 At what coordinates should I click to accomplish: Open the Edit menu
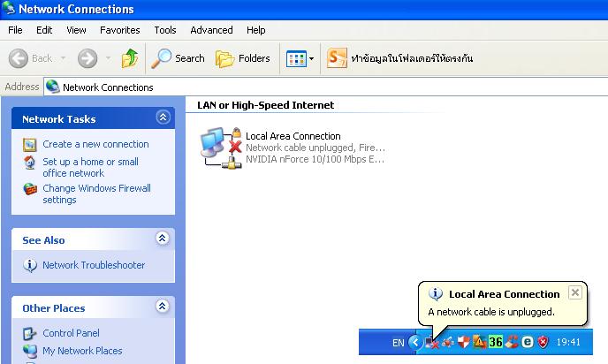click(44, 30)
